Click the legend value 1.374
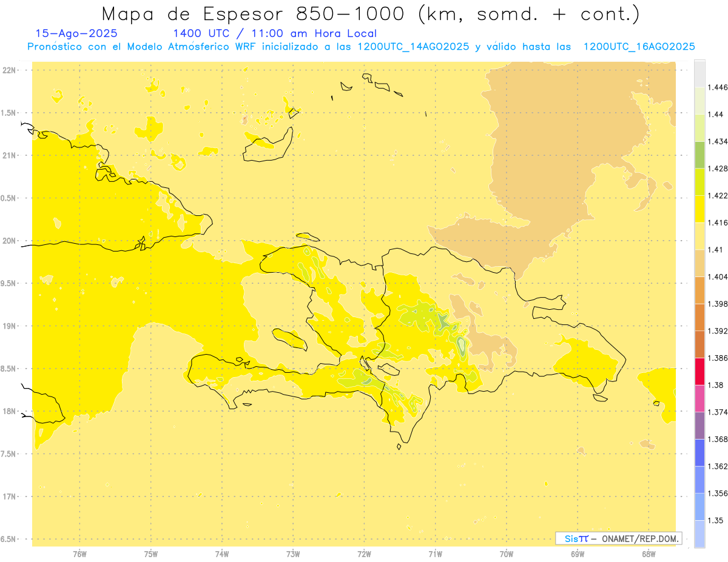 click(718, 412)
